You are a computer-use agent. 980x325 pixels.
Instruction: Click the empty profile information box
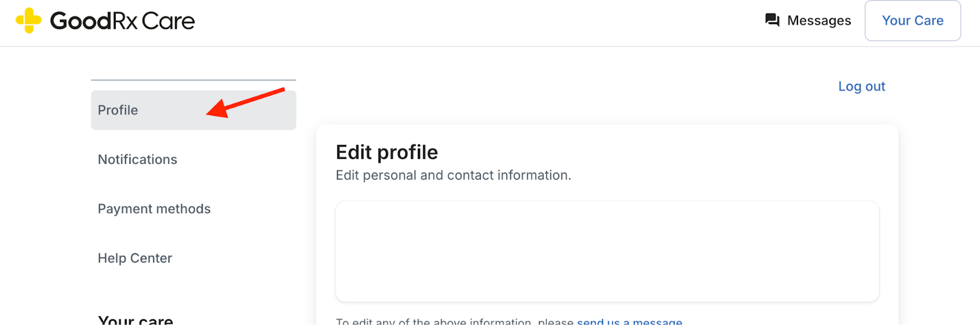tap(607, 251)
